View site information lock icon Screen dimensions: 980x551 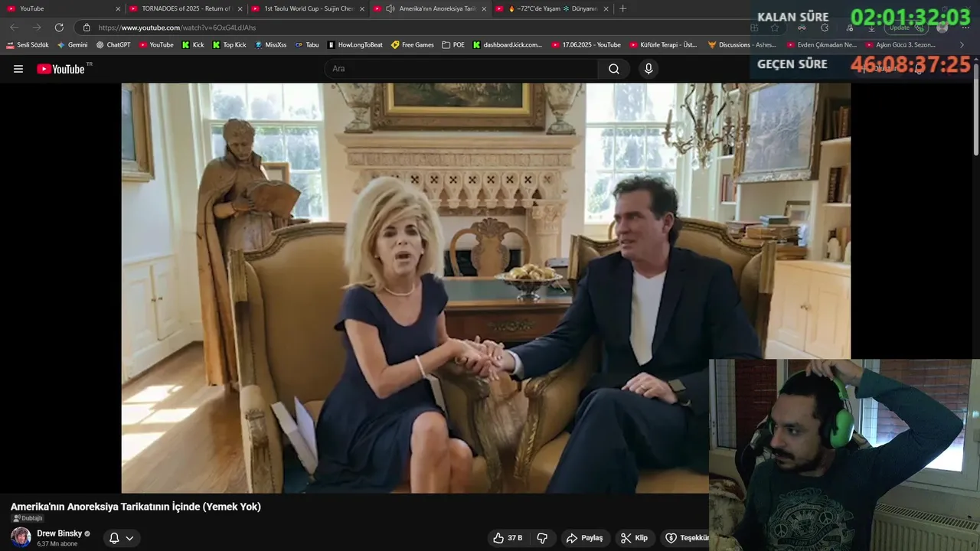coord(87,28)
